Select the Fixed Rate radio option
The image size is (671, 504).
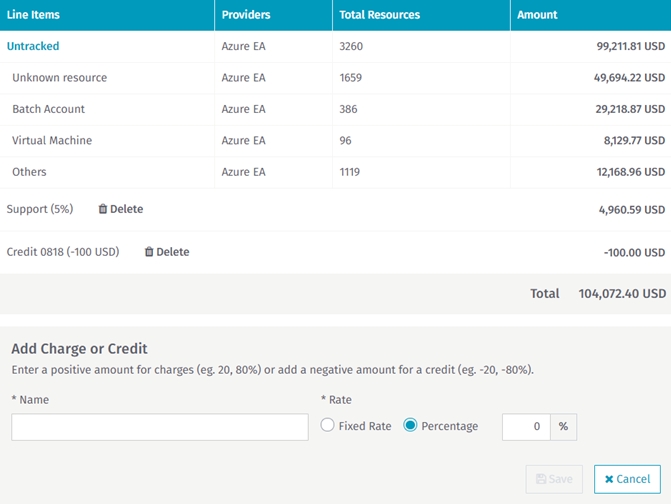click(328, 426)
